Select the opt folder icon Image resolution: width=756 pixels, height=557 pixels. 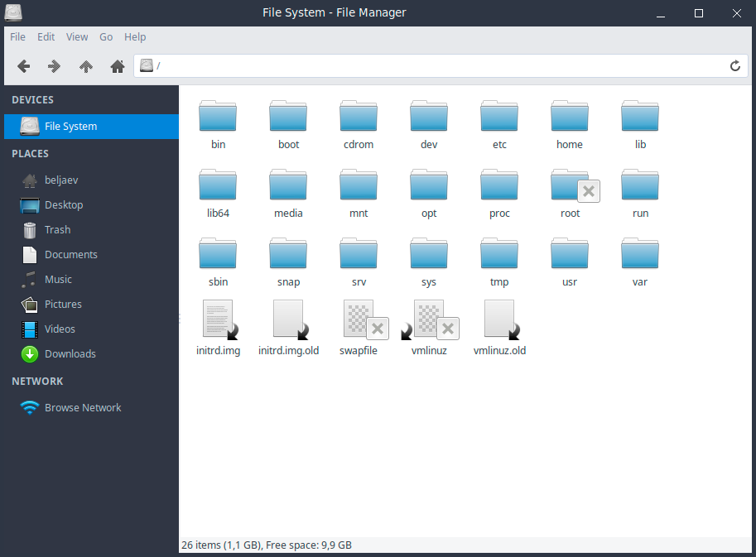[429, 185]
